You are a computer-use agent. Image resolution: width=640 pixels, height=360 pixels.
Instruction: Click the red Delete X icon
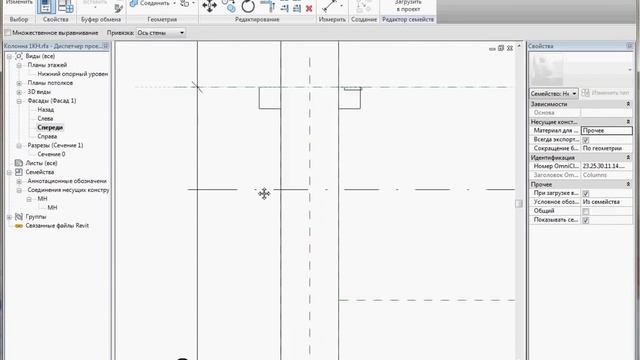[309, 9]
